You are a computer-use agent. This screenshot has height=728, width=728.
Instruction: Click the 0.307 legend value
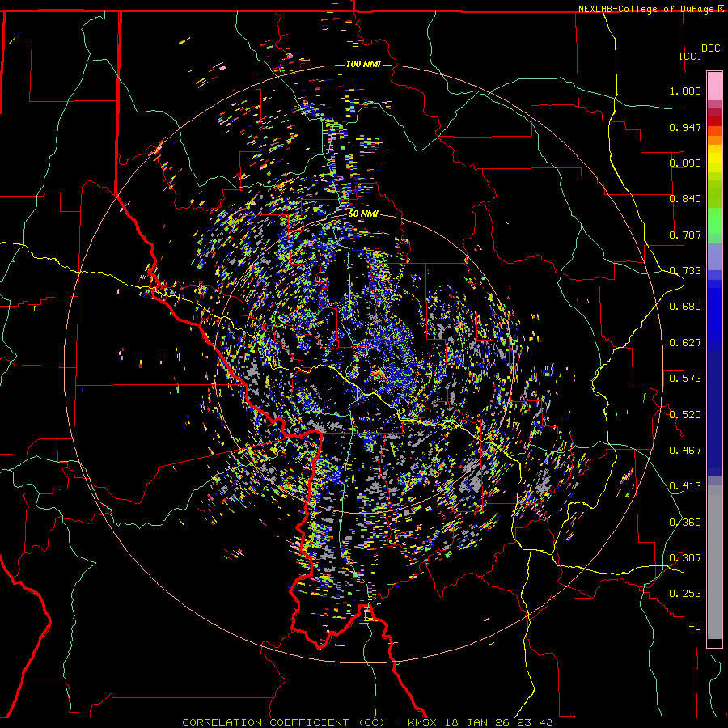click(685, 558)
